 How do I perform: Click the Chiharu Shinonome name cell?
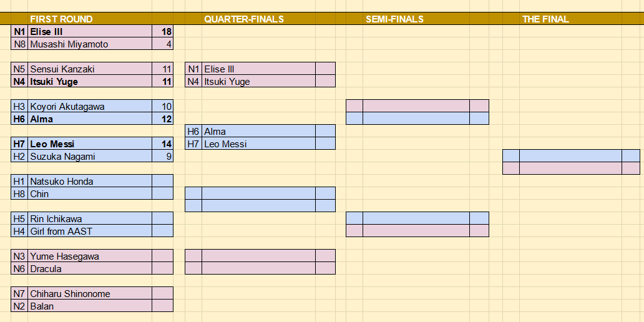(89, 294)
